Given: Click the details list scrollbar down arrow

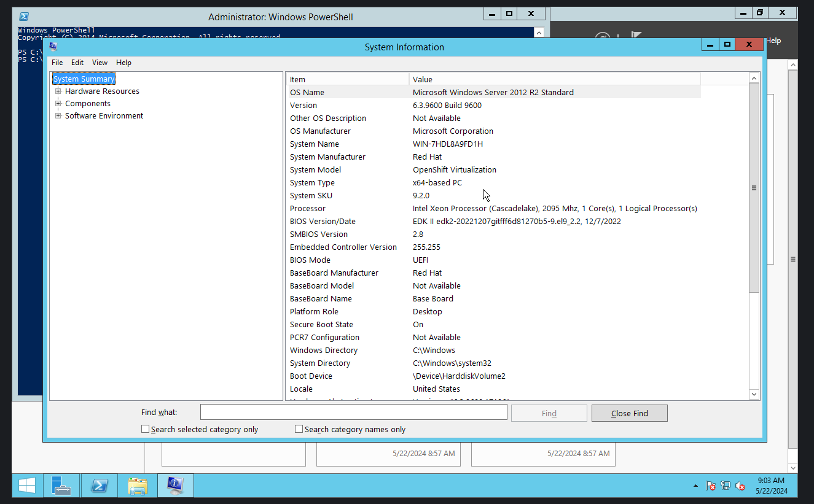Looking at the screenshot, I should [754, 394].
